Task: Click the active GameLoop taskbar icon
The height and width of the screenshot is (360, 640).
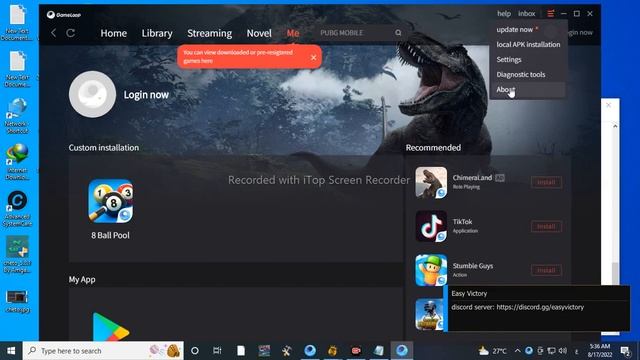Action: pos(402,351)
